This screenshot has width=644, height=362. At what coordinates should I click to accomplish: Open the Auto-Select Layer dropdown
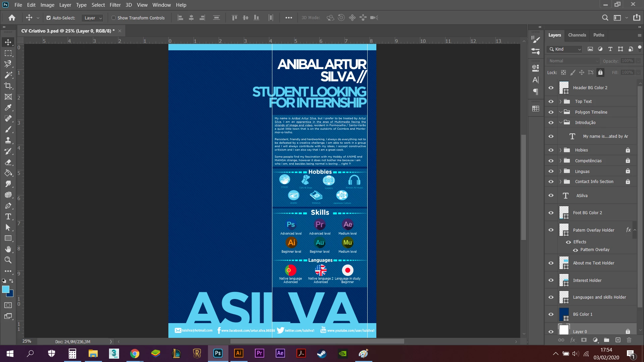[93, 18]
